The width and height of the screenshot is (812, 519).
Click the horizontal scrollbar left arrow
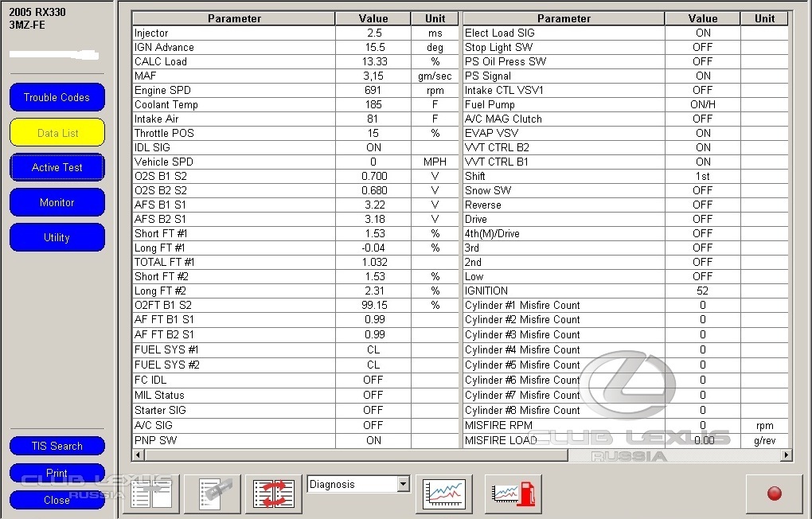pyautogui.click(x=139, y=455)
